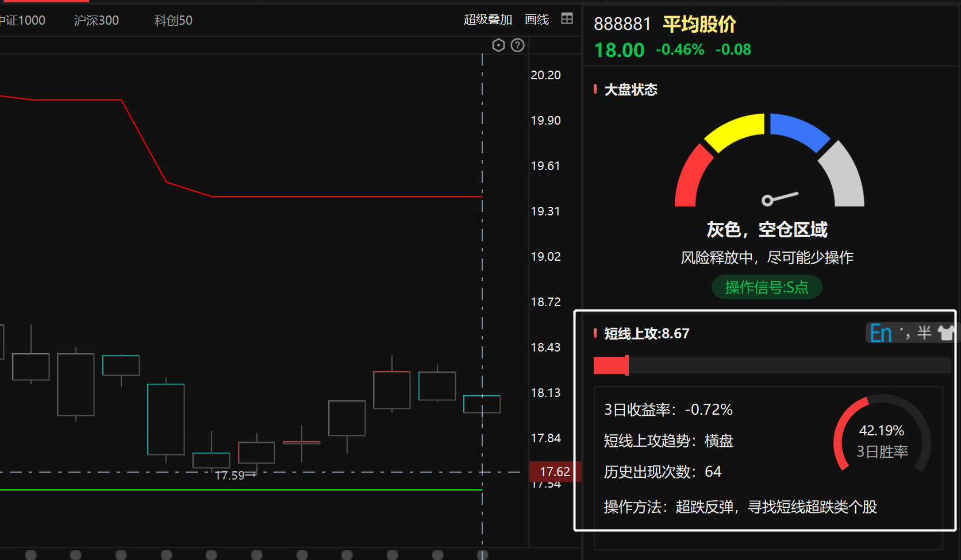Switch to the 科创50 index tab
961x560 pixels.
pyautogui.click(x=173, y=21)
